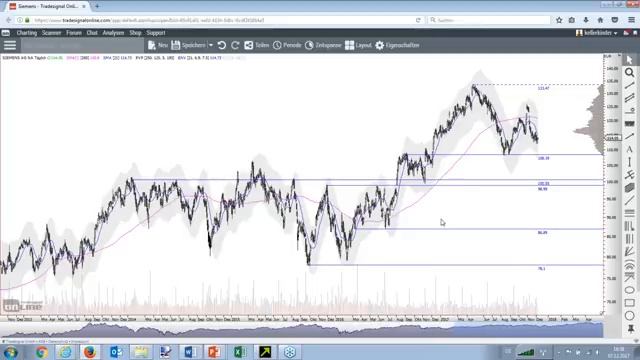Select the pointer cursor tool
Viewport: 640px width, 360px height.
point(629,60)
